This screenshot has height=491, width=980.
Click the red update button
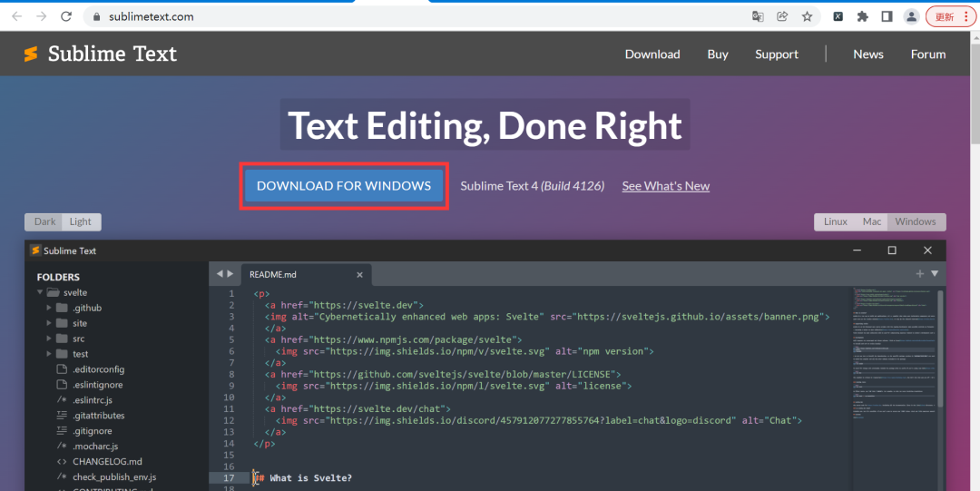click(949, 17)
